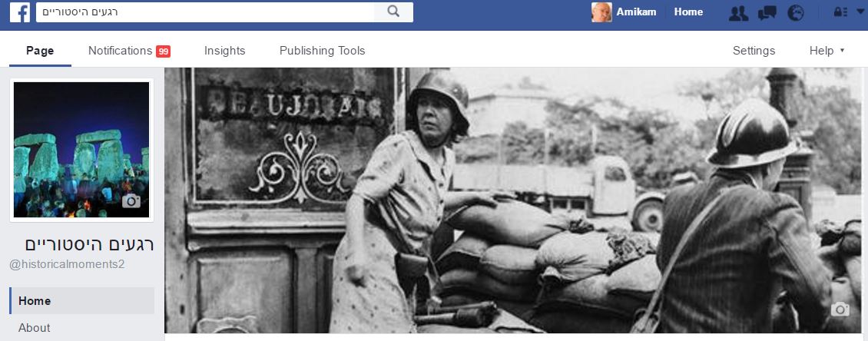The image size is (868, 341).
Task: Select Home in the left sidebar
Action: [x=35, y=301]
